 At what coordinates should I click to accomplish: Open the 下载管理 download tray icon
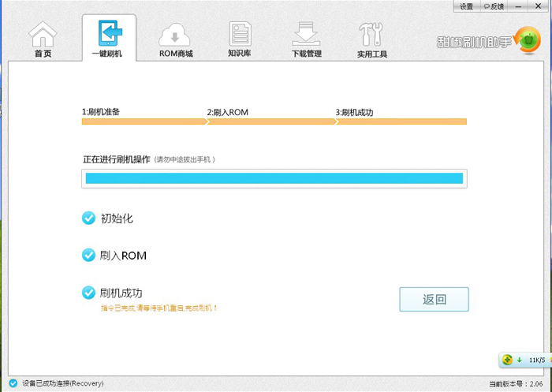click(306, 34)
